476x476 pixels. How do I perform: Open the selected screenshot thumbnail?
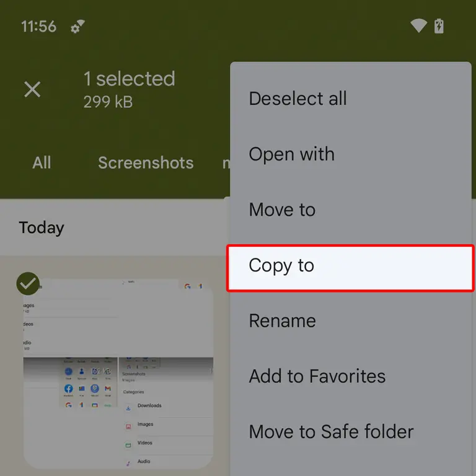[118, 372]
